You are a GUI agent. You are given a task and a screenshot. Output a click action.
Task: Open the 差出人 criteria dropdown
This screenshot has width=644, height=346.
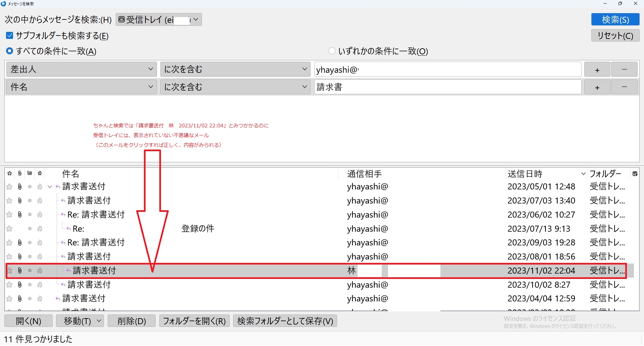82,69
